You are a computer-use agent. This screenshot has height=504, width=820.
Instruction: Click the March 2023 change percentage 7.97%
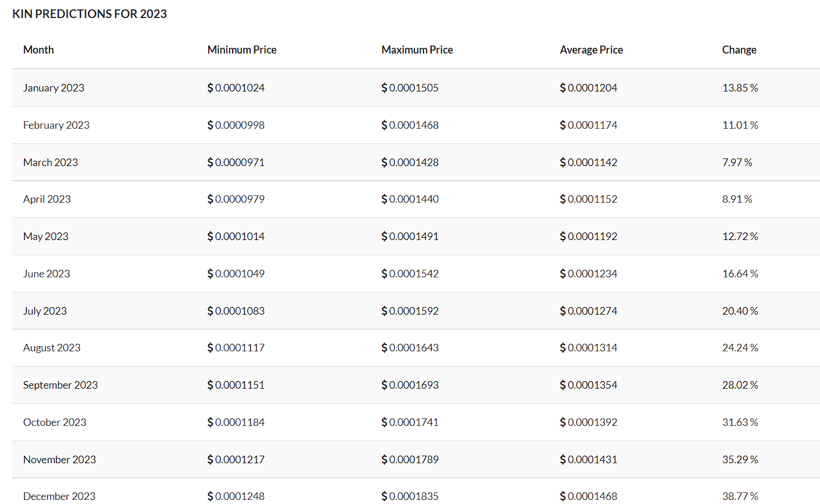(738, 162)
